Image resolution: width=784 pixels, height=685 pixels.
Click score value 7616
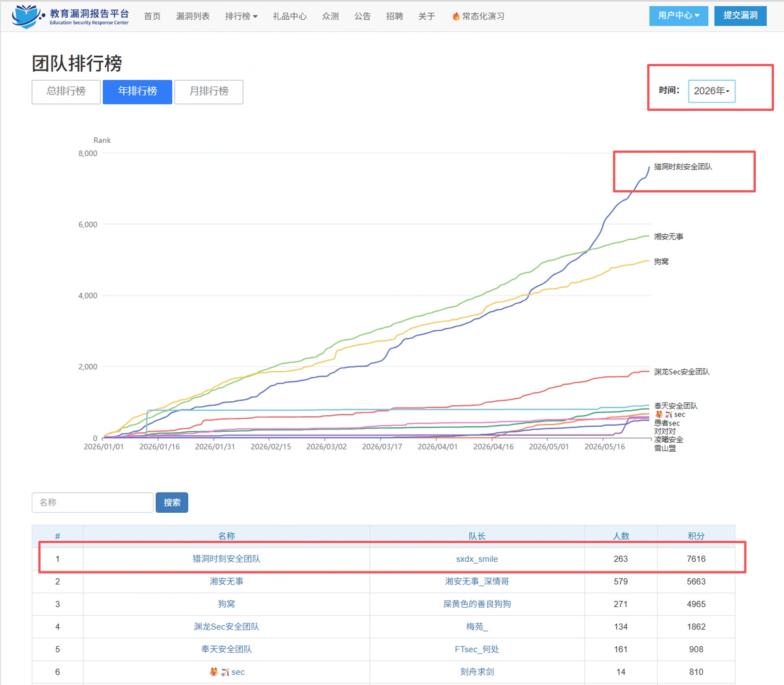coord(696,559)
